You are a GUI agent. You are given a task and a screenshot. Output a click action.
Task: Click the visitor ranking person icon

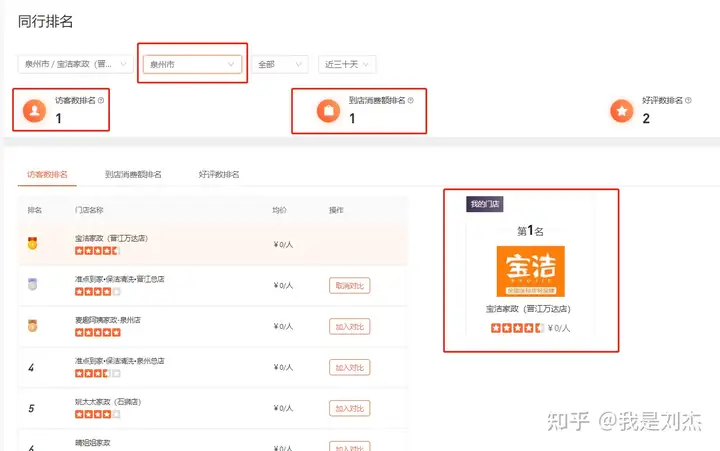[x=34, y=111]
